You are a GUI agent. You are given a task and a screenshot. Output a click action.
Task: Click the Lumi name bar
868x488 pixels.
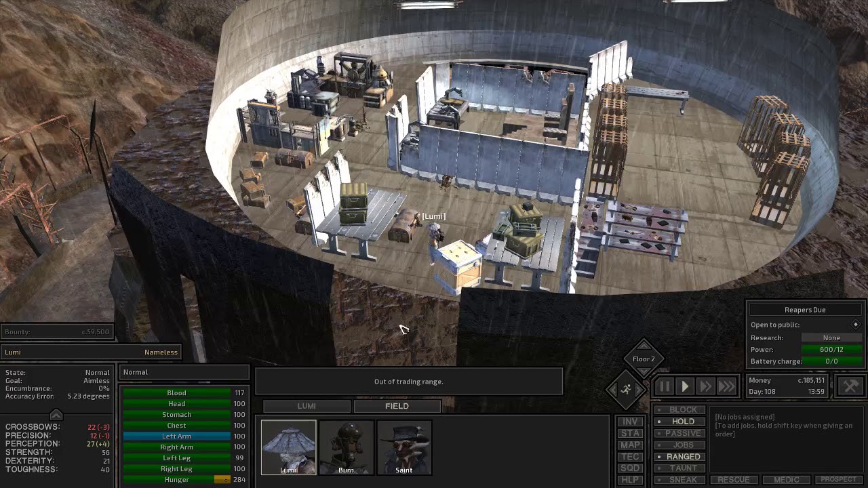tap(92, 352)
